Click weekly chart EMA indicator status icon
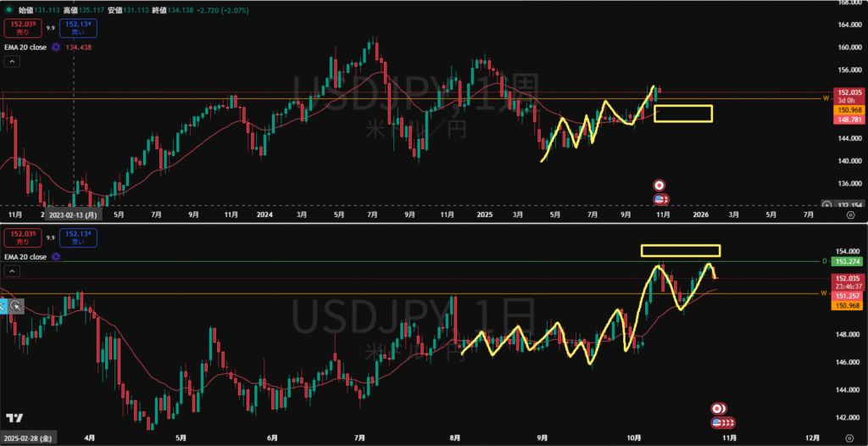Viewport: 868px width, 446px height. tap(56, 47)
